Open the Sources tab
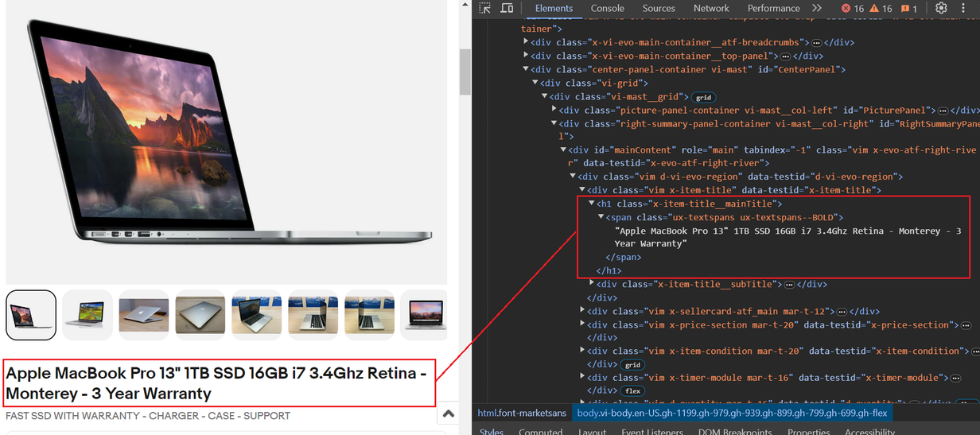 [x=659, y=8]
